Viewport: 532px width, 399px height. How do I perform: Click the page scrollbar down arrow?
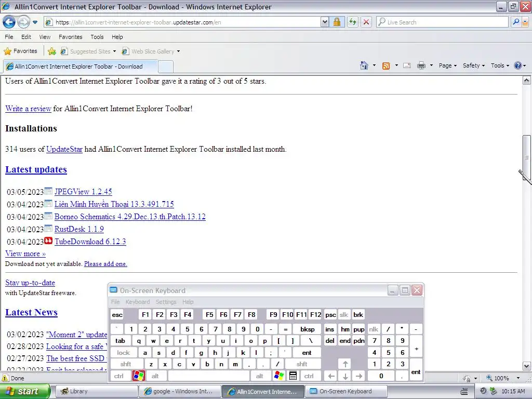pos(526,366)
